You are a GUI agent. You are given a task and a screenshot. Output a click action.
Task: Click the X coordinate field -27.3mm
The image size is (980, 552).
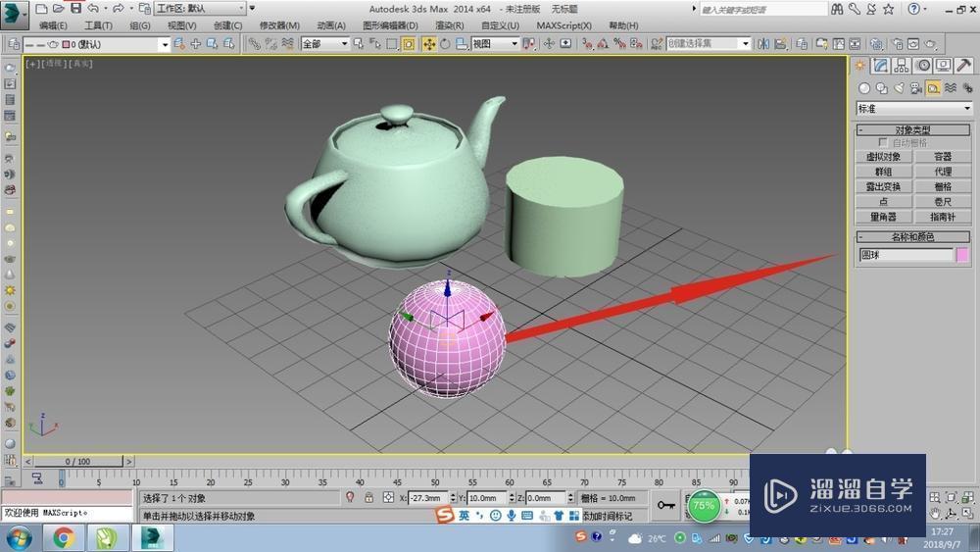428,498
